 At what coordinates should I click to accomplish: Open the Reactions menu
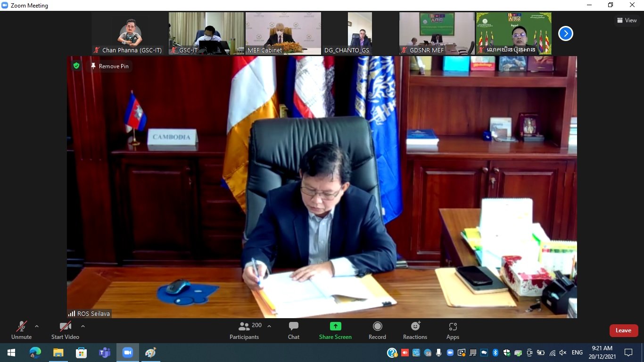pyautogui.click(x=415, y=330)
